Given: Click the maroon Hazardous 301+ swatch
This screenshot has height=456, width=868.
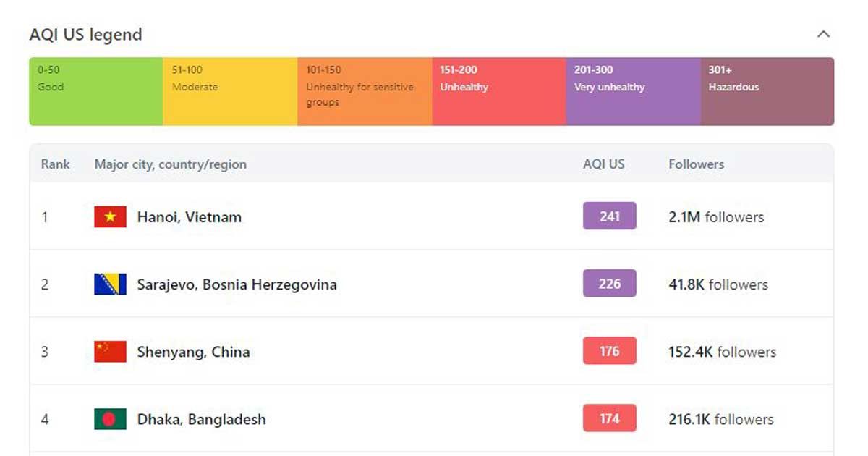Looking at the screenshot, I should [767, 92].
